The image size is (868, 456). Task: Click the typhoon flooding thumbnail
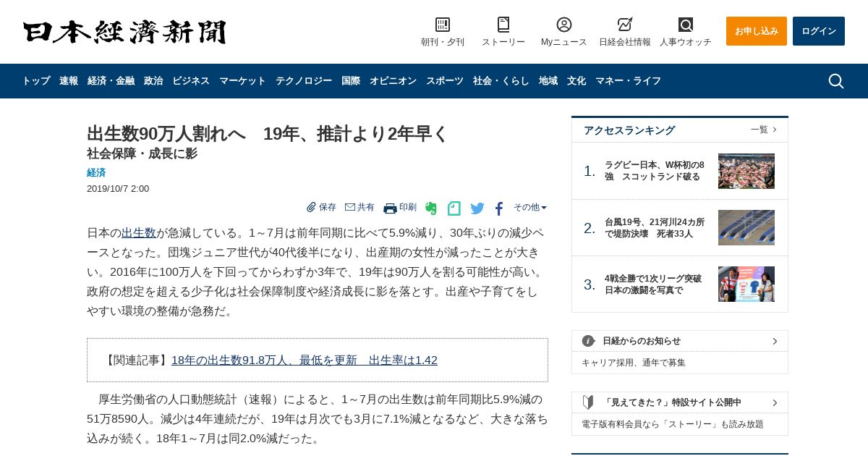click(746, 227)
